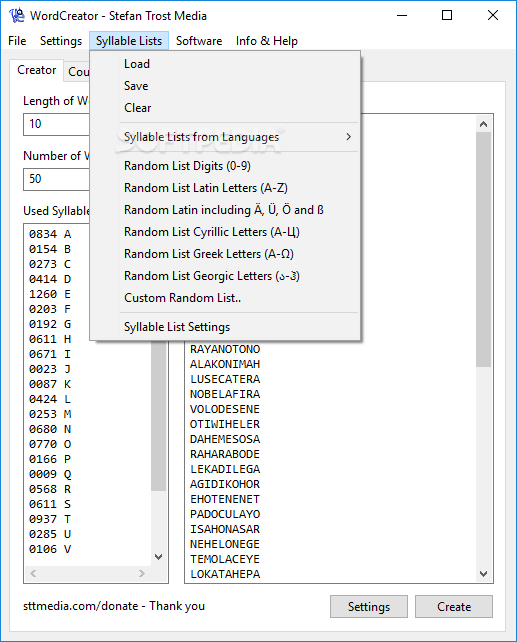Close the Syllable Lists menu

[129, 41]
